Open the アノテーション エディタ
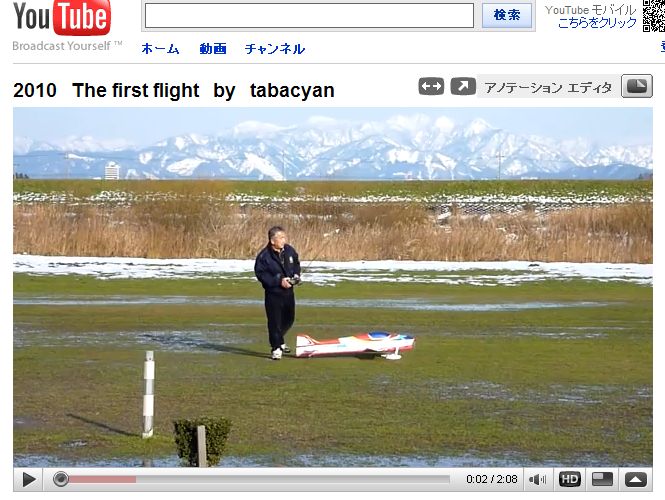Viewport: 665px width, 500px height. tap(548, 87)
